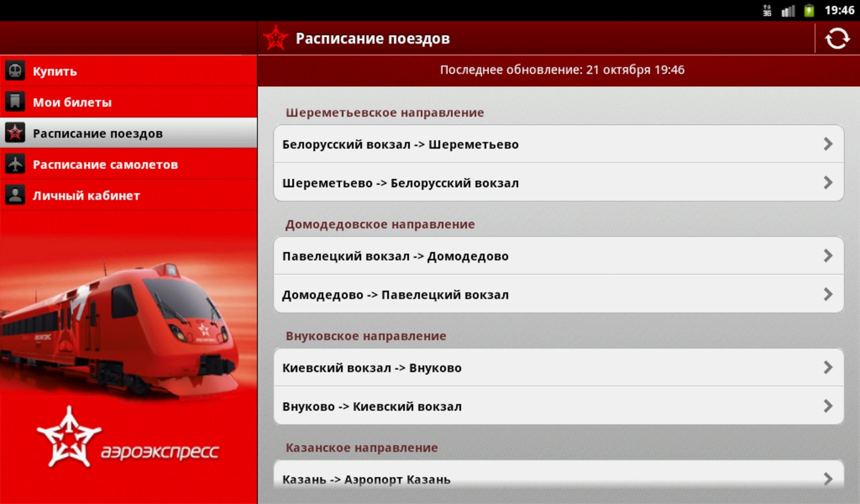Open the Купить menu item
This screenshot has height=504, width=860.
click(x=129, y=71)
